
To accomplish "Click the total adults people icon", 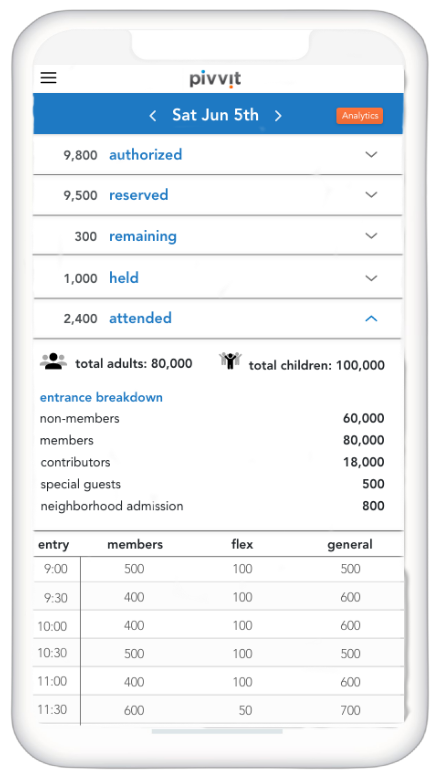I will tap(53, 361).
